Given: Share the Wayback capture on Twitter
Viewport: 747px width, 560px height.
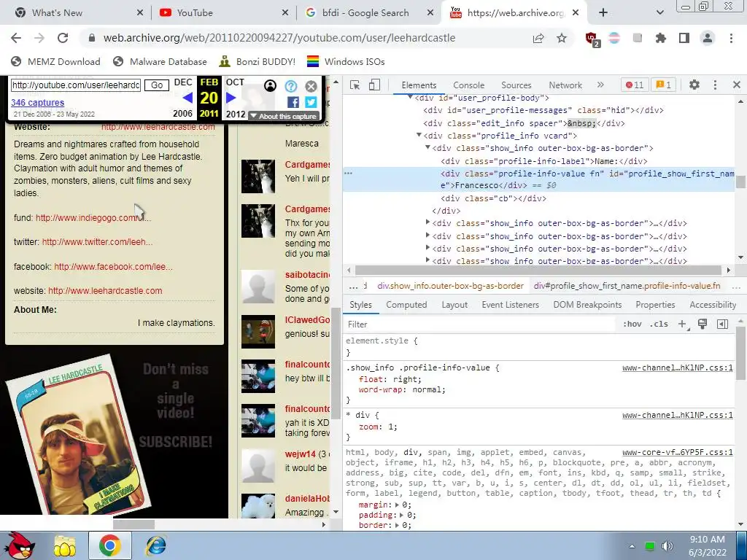Looking at the screenshot, I should coord(311,102).
